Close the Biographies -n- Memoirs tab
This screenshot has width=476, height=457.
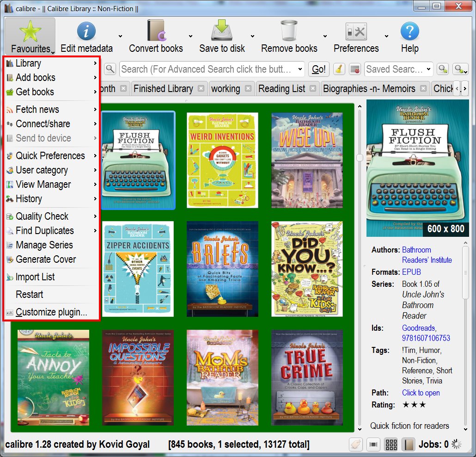[423, 88]
